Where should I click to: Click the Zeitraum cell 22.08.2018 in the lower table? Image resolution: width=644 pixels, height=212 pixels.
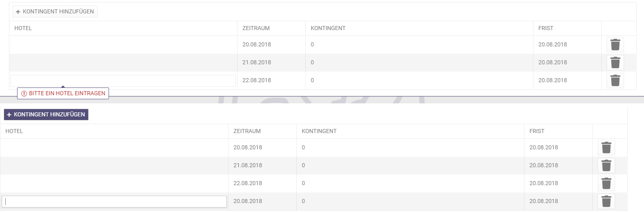click(x=248, y=183)
